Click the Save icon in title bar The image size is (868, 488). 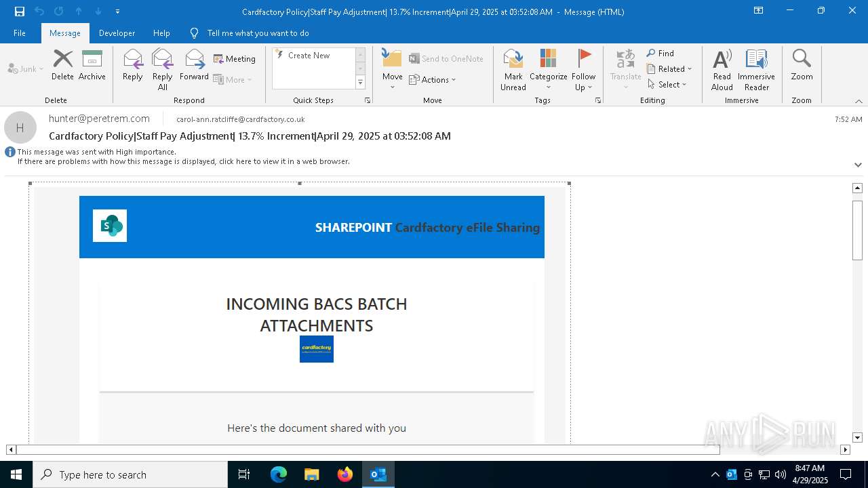pos(20,12)
